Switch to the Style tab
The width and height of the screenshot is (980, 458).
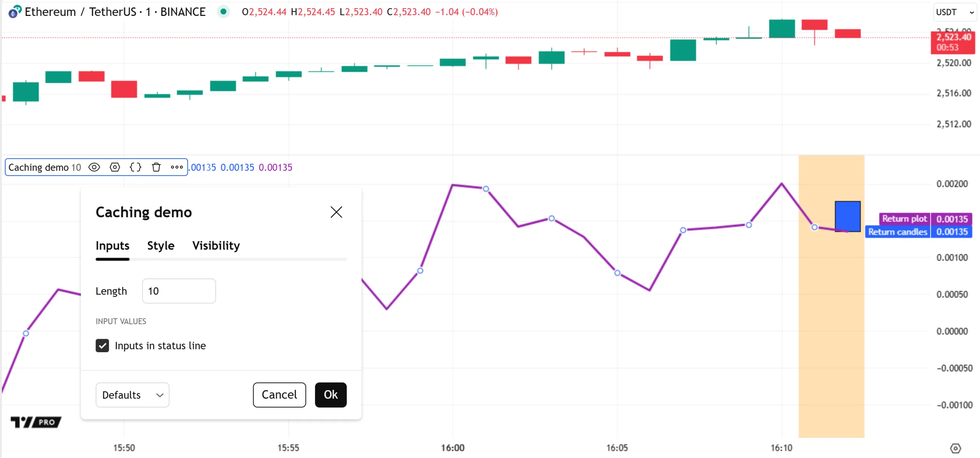(x=161, y=246)
